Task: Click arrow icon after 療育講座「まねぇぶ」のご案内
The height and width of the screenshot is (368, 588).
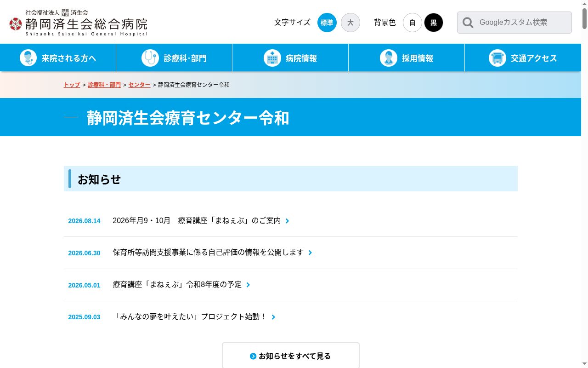Action: pyautogui.click(x=288, y=221)
